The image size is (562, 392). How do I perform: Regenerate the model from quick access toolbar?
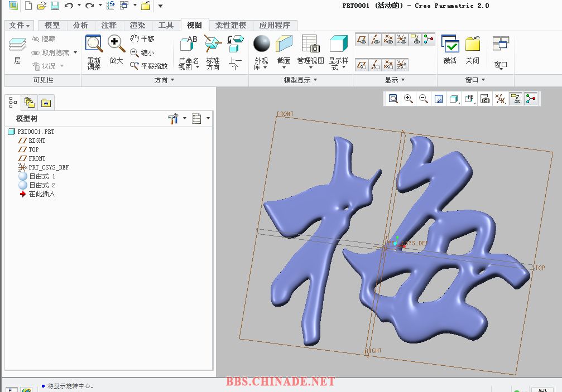pyautogui.click(x=111, y=6)
